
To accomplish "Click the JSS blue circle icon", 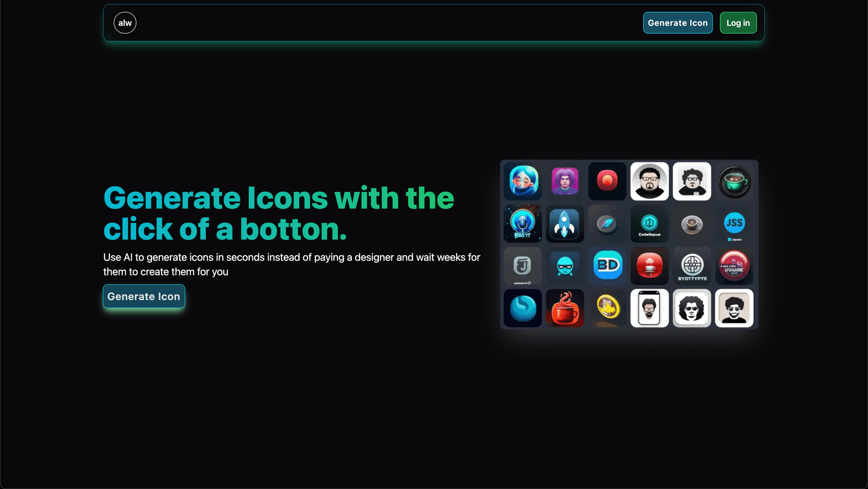I will point(734,223).
